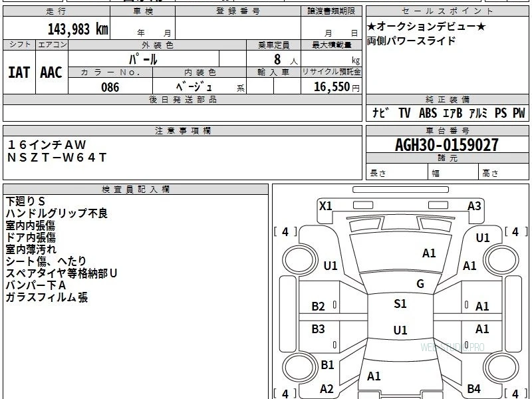
Task: Select the A3 damage mark on diagram
Action: click(x=474, y=206)
